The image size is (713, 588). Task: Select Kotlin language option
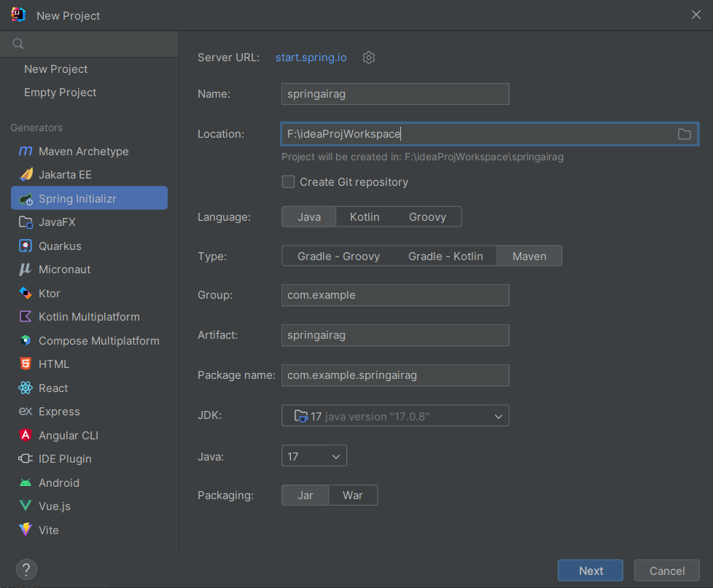tap(365, 216)
